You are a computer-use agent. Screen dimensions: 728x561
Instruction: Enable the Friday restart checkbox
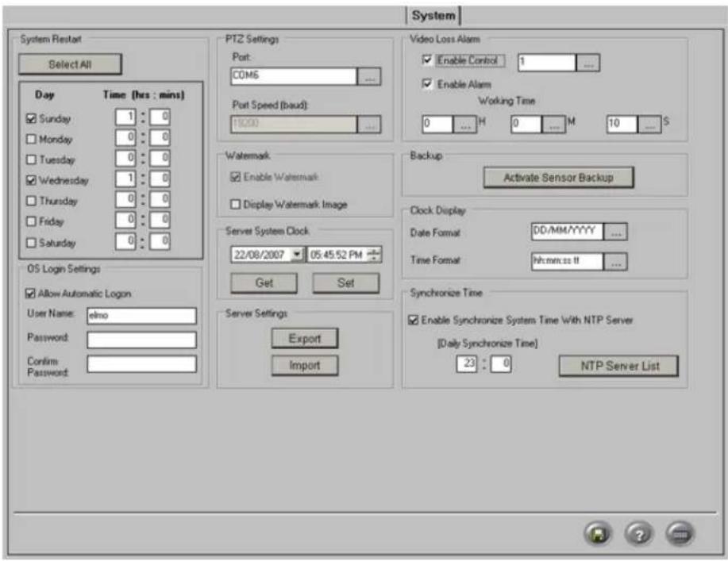pos(31,221)
